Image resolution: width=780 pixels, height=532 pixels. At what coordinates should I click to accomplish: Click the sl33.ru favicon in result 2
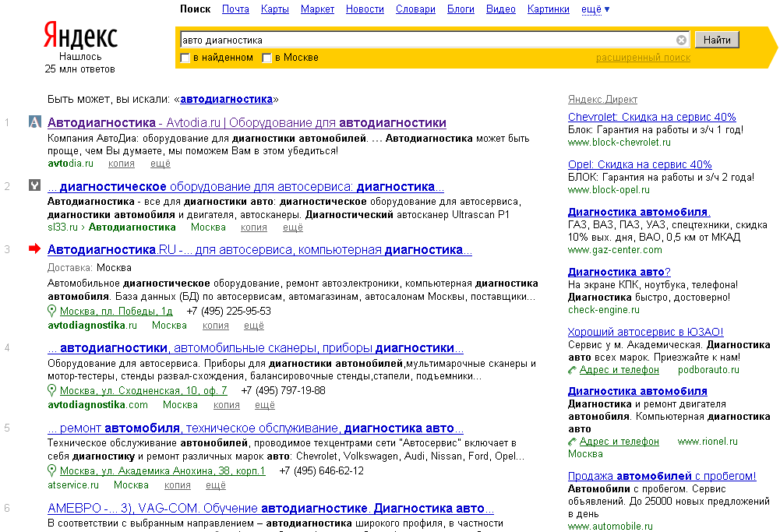coord(34,185)
